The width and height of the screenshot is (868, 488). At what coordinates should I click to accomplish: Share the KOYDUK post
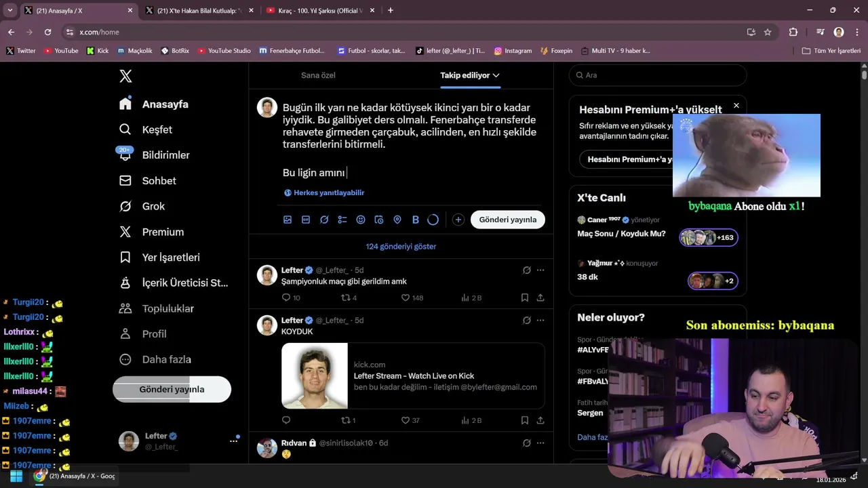click(x=540, y=420)
